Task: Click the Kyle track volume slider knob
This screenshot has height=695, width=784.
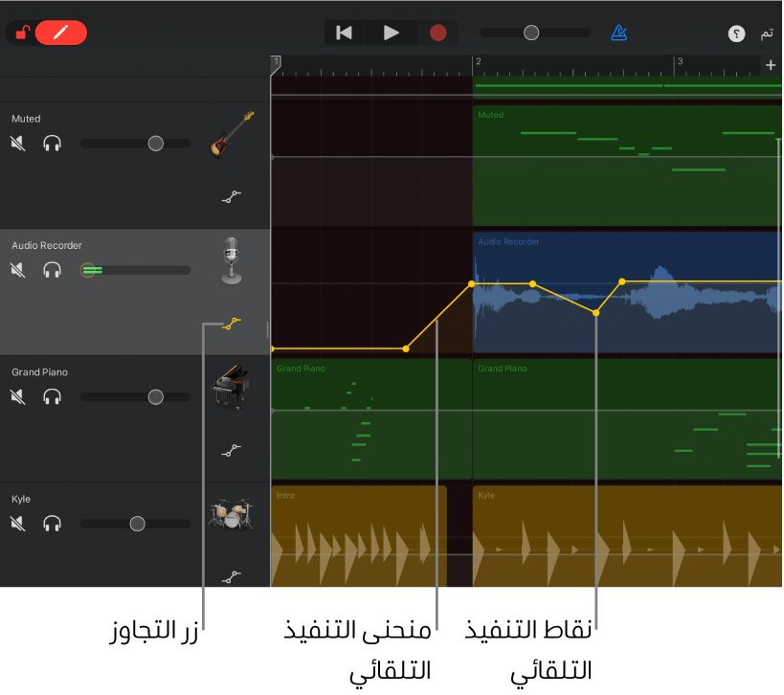Action: click(137, 524)
